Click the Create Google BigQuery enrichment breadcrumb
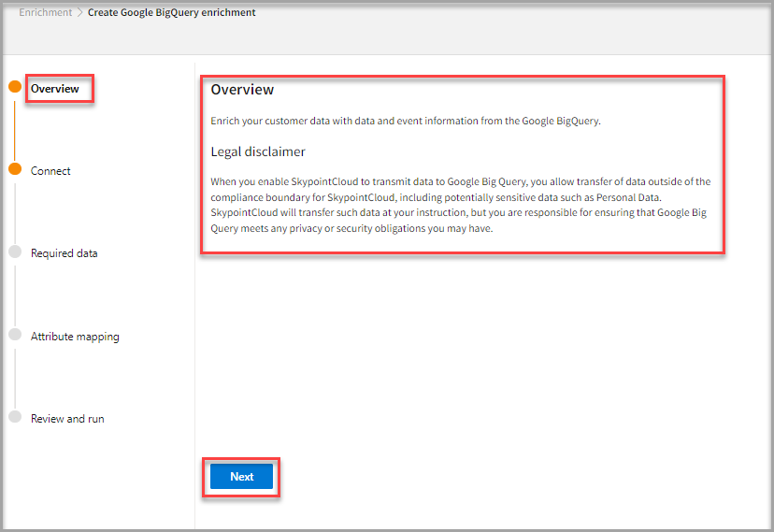Image resolution: width=774 pixels, height=532 pixels. click(172, 12)
